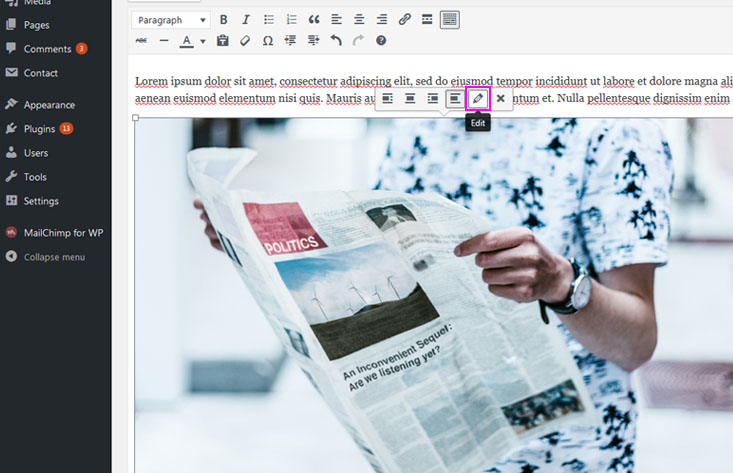Click the Plugins update badge 13
Screen dimensions: 733x473
66,129
